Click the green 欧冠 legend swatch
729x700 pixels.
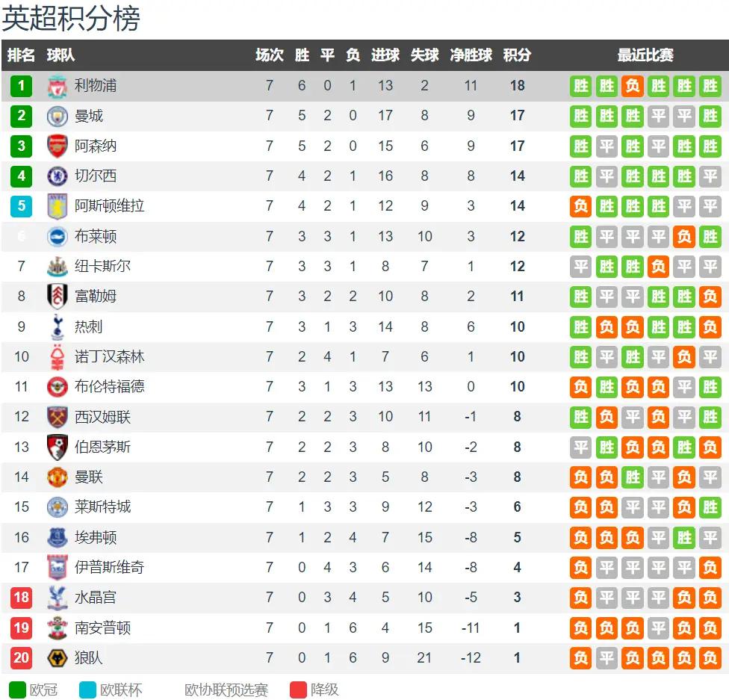[18, 690]
